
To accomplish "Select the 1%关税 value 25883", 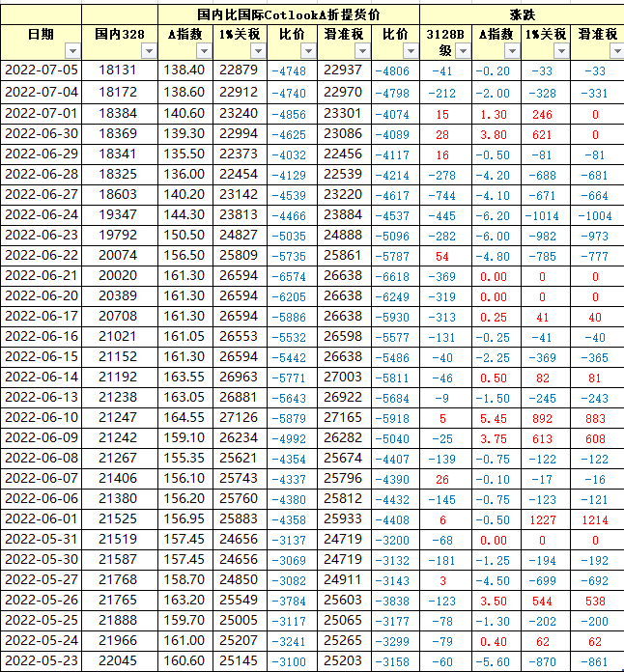I will pyautogui.click(x=240, y=519).
